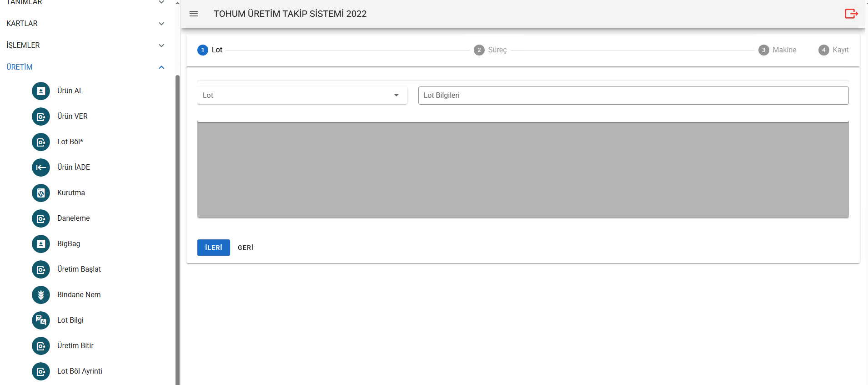This screenshot has width=868, height=385.
Task: Go to step 2 Süreç
Action: pyautogui.click(x=490, y=50)
